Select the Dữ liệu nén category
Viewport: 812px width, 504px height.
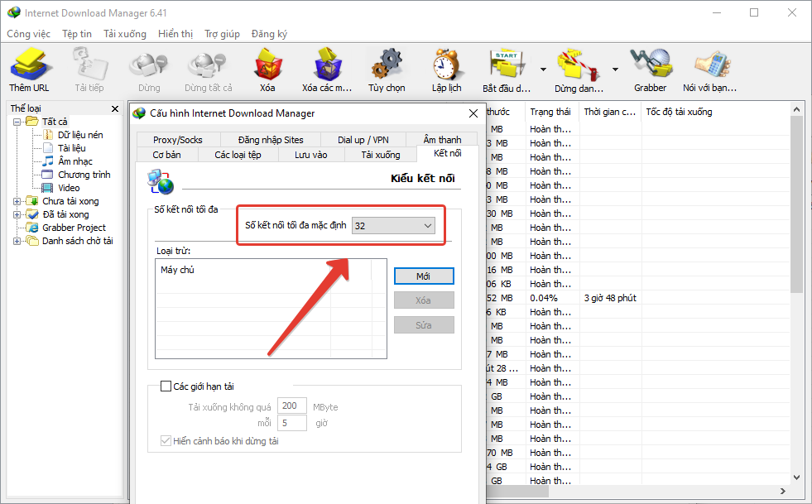point(80,135)
